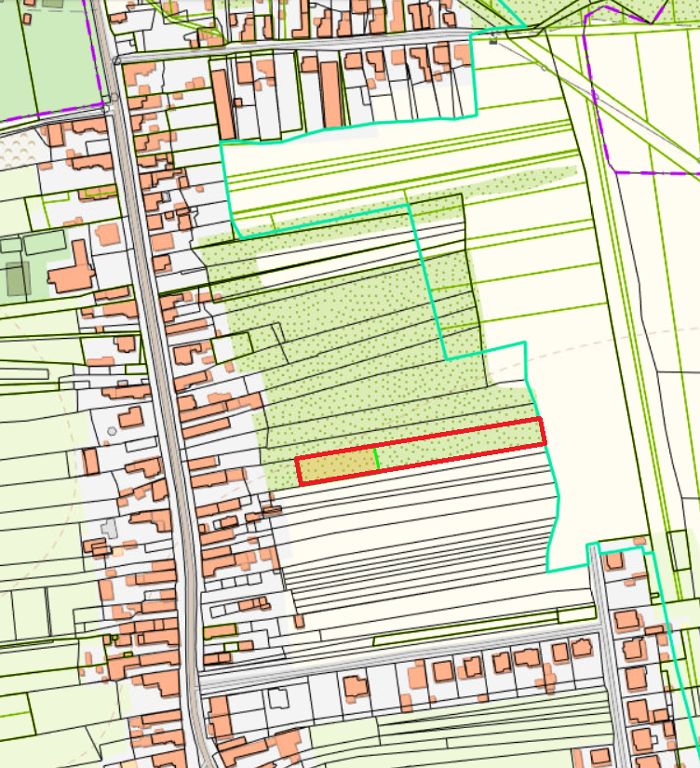Select the gray building footprint west of main road
Viewport: 700px width, 768px height.
coord(111,529)
